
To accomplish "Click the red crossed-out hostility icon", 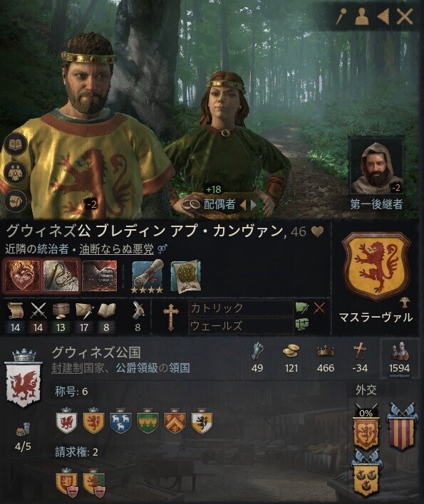I will click(319, 308).
